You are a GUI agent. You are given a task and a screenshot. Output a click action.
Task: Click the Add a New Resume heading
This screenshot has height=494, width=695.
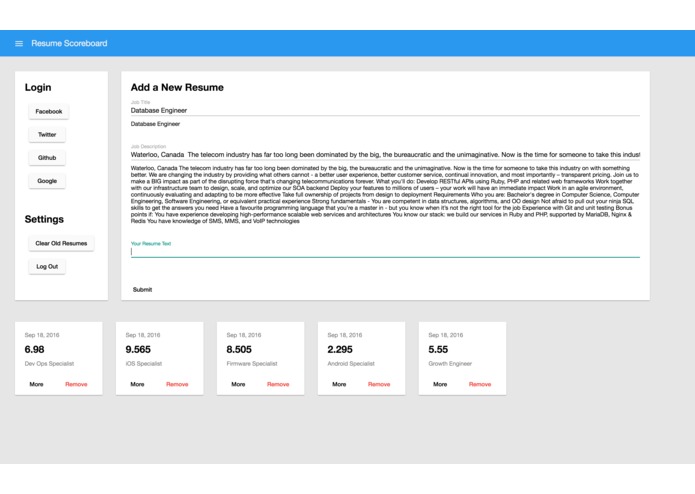[x=177, y=87]
